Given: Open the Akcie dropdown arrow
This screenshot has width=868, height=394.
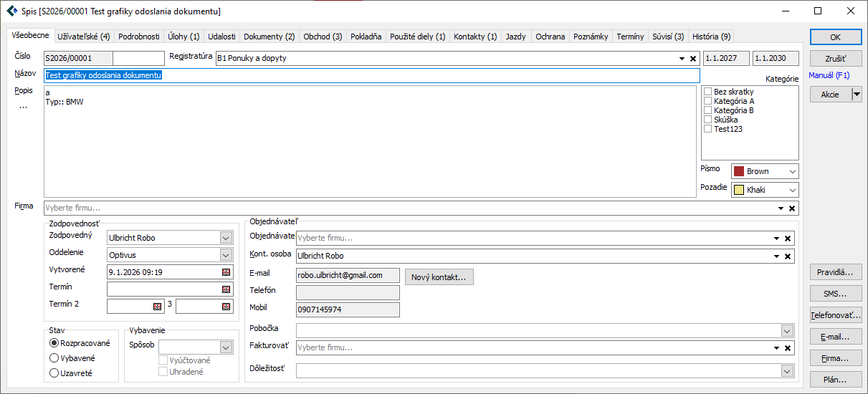Looking at the screenshot, I should pos(856,95).
